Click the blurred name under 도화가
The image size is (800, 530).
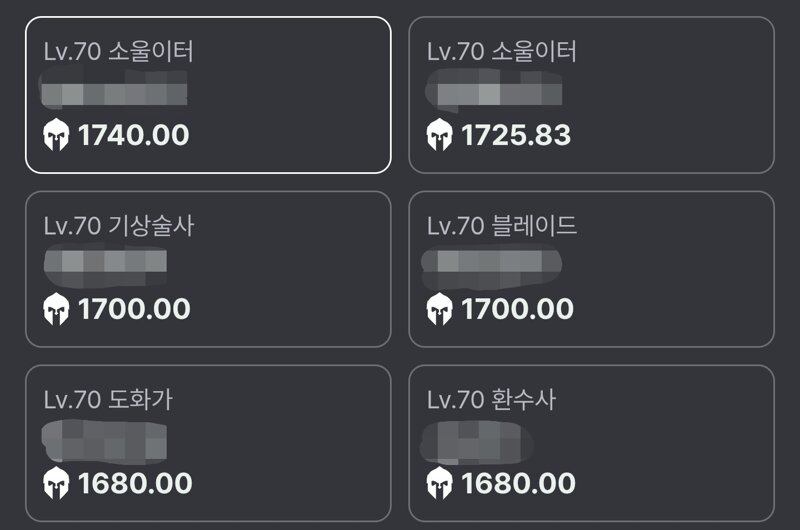coord(104,442)
